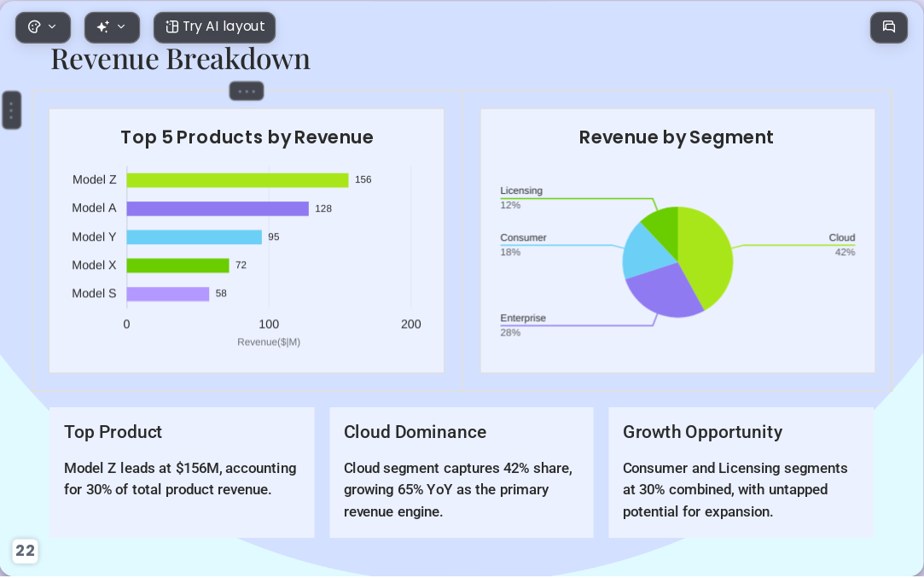Image resolution: width=924 pixels, height=578 pixels.
Task: Click the 95 value label
Action: [x=273, y=237]
